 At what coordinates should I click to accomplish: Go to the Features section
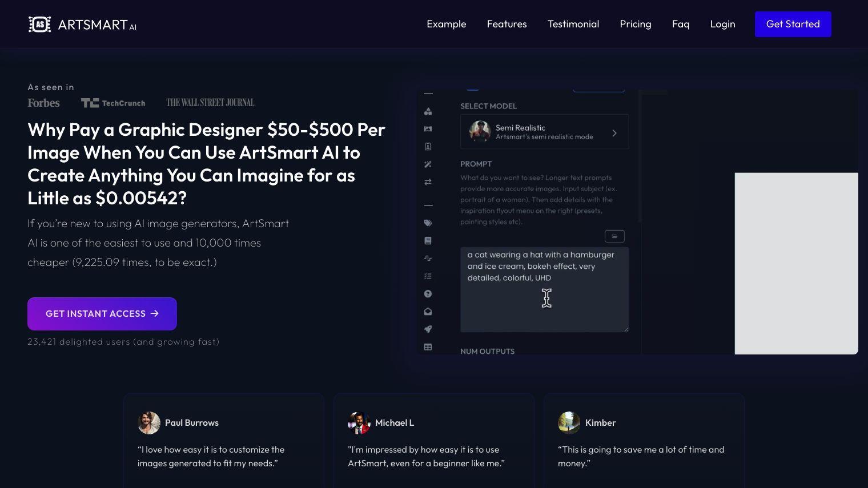(x=507, y=24)
